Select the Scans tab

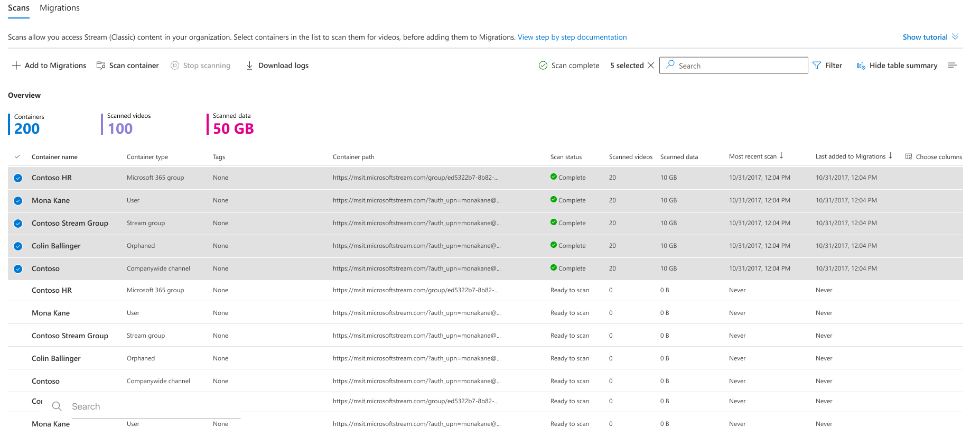18,8
